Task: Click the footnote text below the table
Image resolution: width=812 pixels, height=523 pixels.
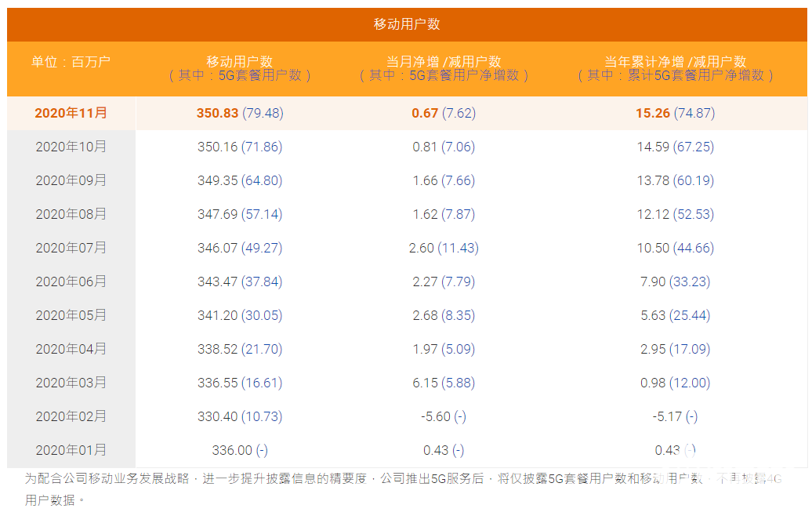Action: [x=314, y=479]
